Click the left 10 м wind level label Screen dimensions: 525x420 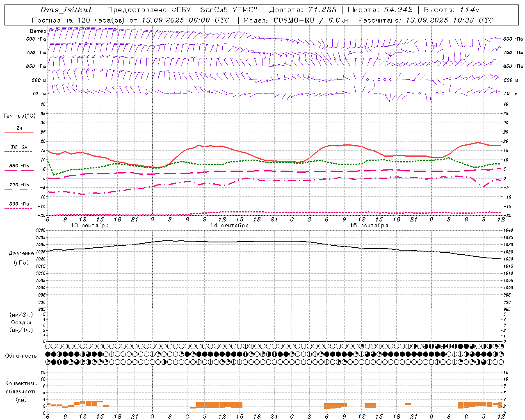40,94
